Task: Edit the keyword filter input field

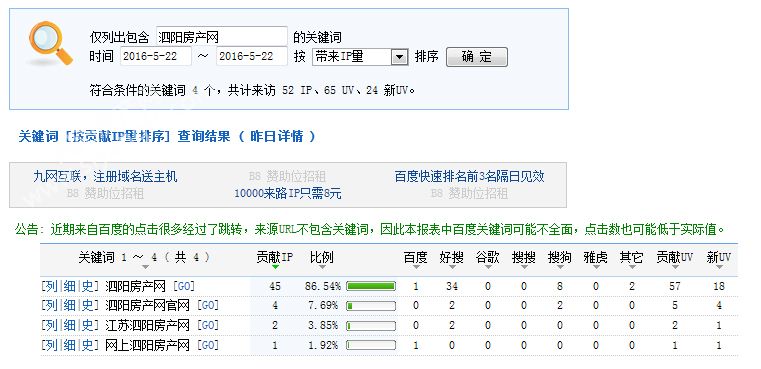Action: (222, 36)
